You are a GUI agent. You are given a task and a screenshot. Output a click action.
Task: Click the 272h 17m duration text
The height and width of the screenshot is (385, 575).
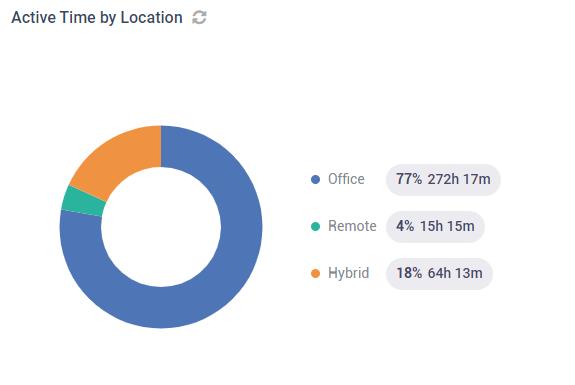coord(459,179)
